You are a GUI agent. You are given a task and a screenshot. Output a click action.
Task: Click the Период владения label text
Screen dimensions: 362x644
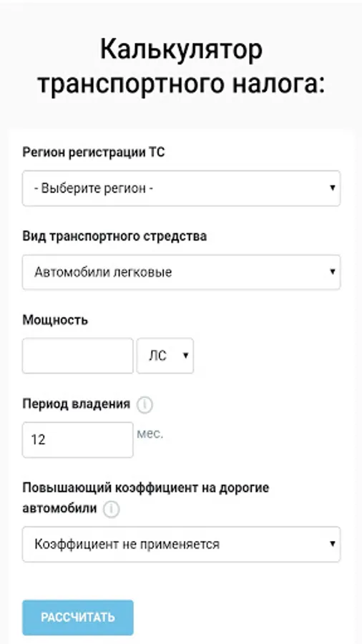[x=77, y=404]
